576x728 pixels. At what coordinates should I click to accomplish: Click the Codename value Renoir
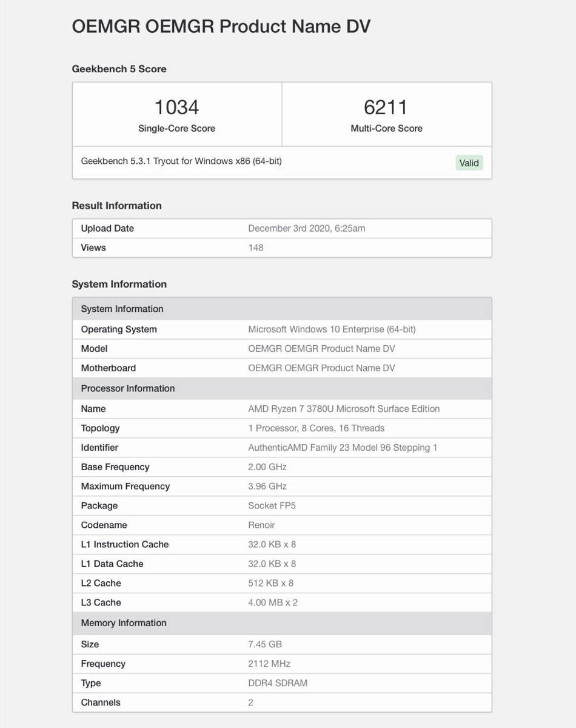coord(261,525)
